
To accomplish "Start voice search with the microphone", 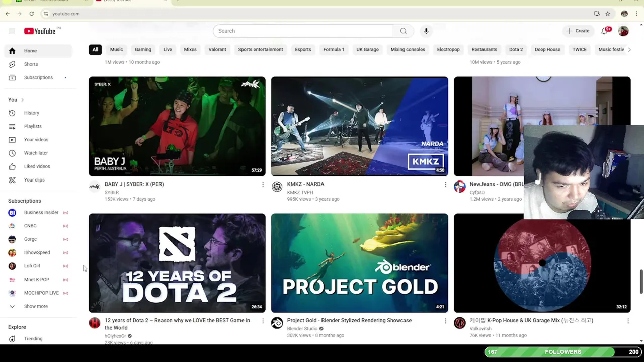I will pos(426,31).
